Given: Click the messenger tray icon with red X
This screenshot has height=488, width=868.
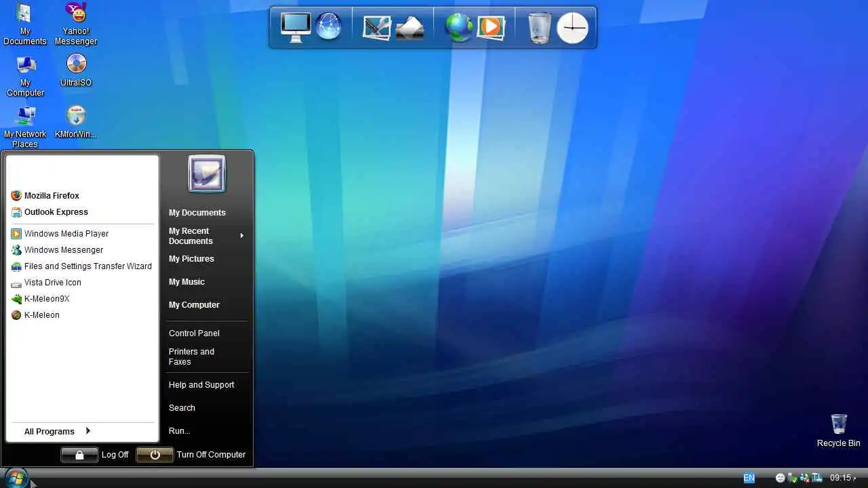Looking at the screenshot, I should [804, 478].
